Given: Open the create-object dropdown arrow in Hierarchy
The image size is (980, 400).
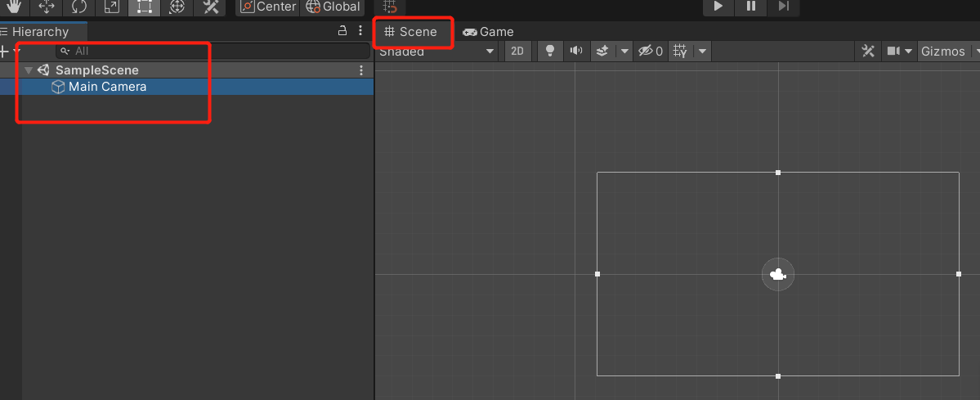Looking at the screenshot, I should [x=17, y=52].
